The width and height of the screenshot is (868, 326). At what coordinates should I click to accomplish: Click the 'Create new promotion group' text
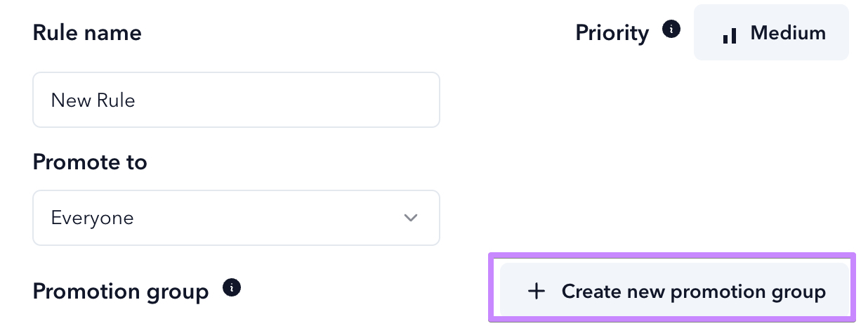pyautogui.click(x=694, y=291)
